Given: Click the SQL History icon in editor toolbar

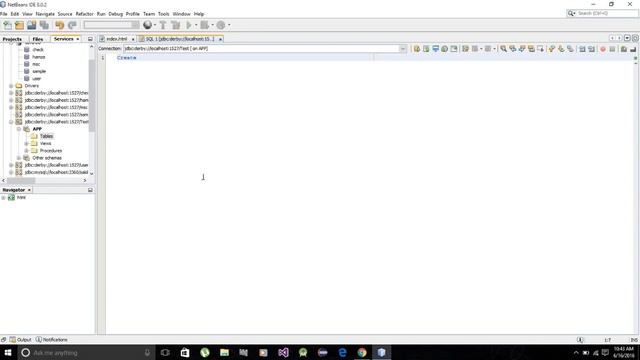Looking at the screenshot, I should coord(444,49).
